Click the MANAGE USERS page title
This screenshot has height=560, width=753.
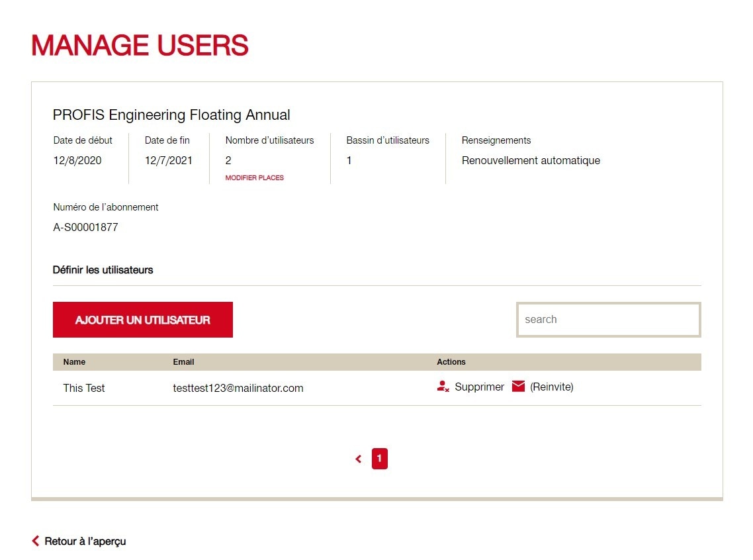click(x=140, y=46)
